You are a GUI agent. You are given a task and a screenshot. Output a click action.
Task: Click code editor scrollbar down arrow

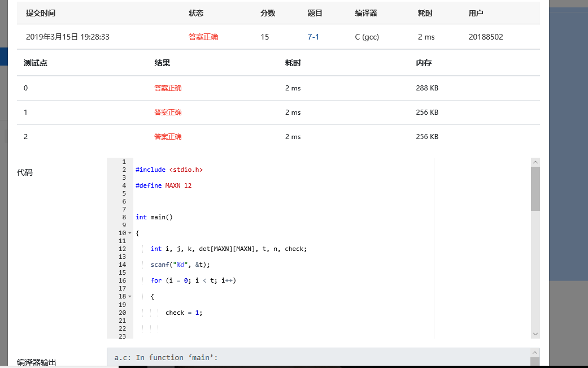pyautogui.click(x=535, y=334)
